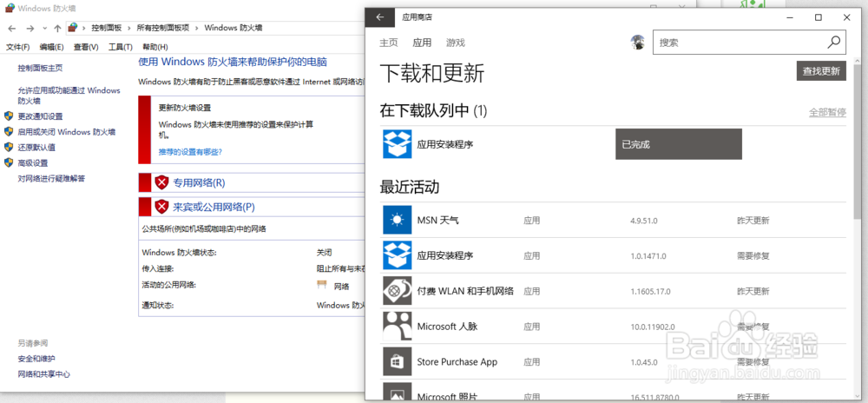Open 控制面板主页 link

[41, 68]
